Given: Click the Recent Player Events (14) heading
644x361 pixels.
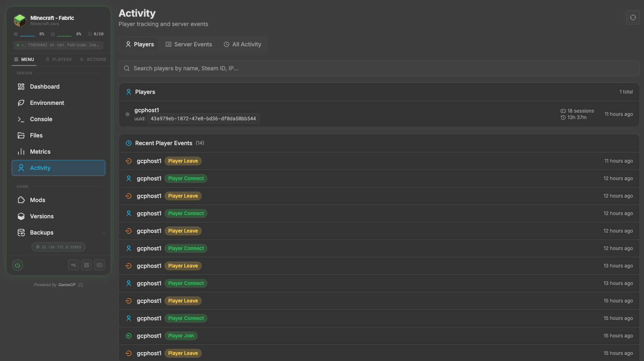Looking at the screenshot, I should click(x=170, y=143).
